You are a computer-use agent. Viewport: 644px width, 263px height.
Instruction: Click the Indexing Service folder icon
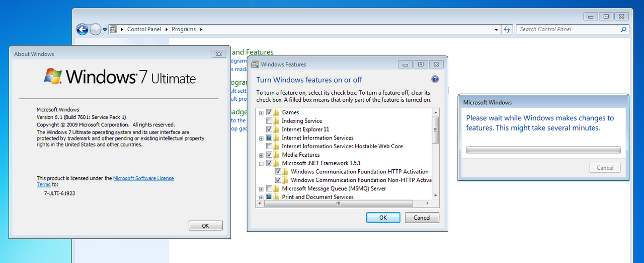[x=276, y=121]
